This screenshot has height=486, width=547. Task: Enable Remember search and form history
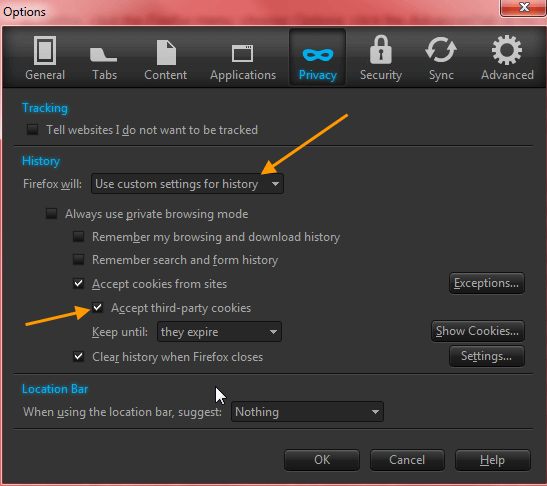click(78, 260)
